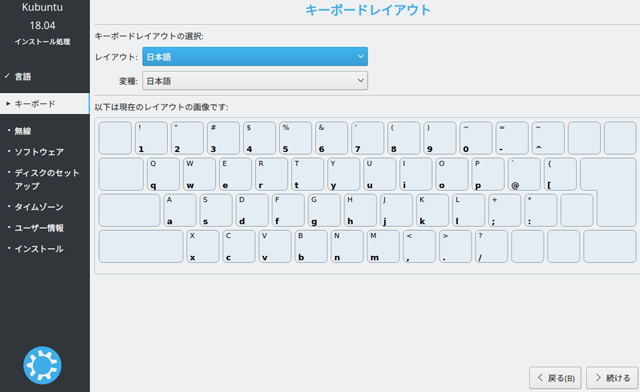Click the '1 !' key in the layout preview

151,138
